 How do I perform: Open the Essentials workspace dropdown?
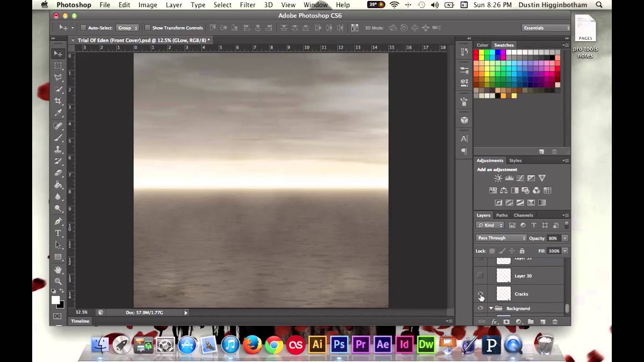click(x=546, y=28)
